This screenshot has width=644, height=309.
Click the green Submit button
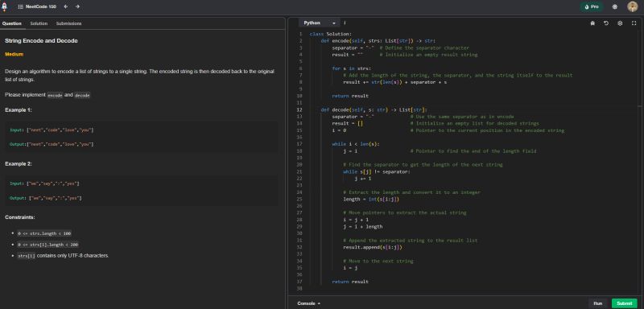(625, 303)
